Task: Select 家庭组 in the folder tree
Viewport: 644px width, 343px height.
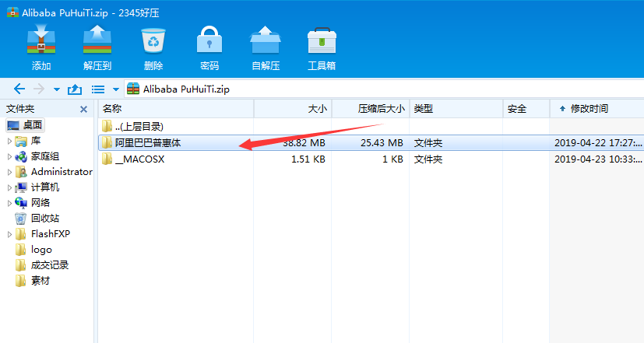Action: [x=37, y=157]
